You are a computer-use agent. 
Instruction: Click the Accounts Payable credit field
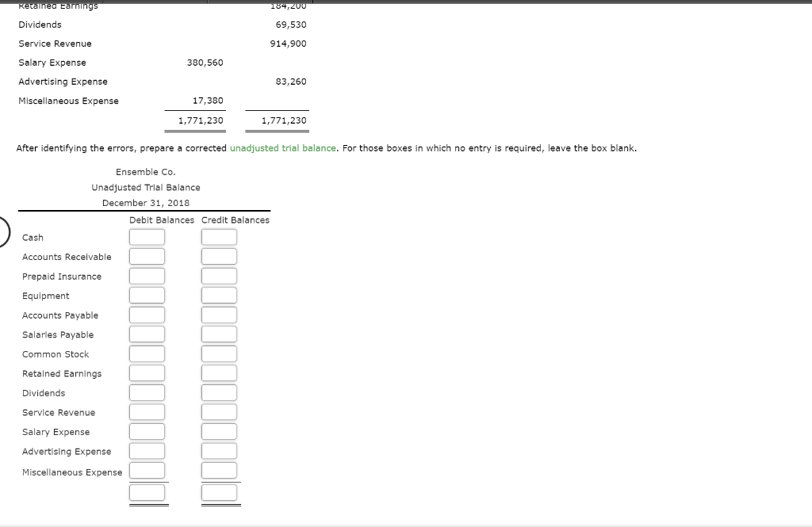(219, 314)
